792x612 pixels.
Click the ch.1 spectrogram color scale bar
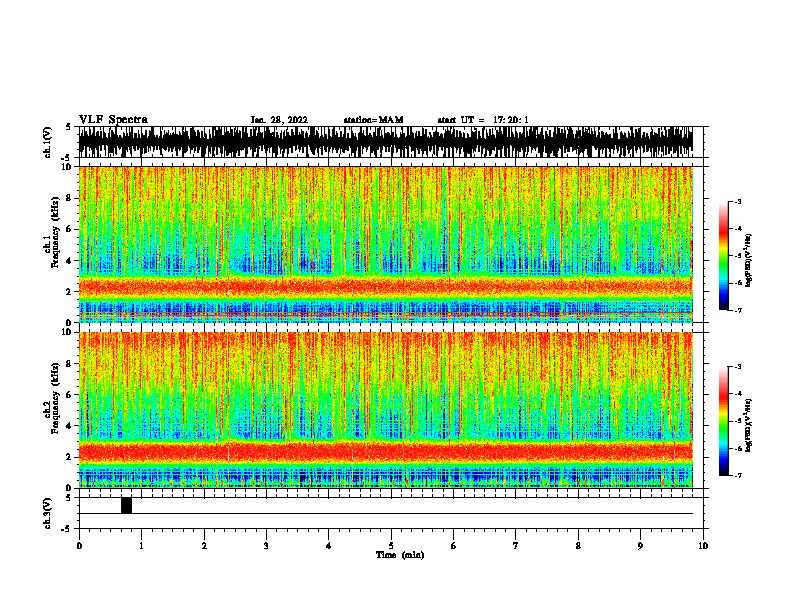click(724, 256)
